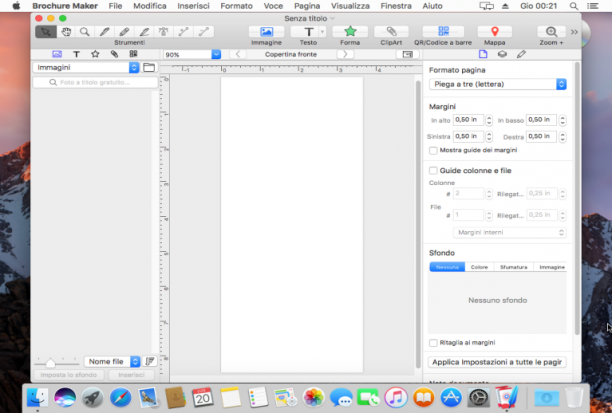
Task: Click Applica impostazioni a tutte le pagine
Action: tap(497, 362)
